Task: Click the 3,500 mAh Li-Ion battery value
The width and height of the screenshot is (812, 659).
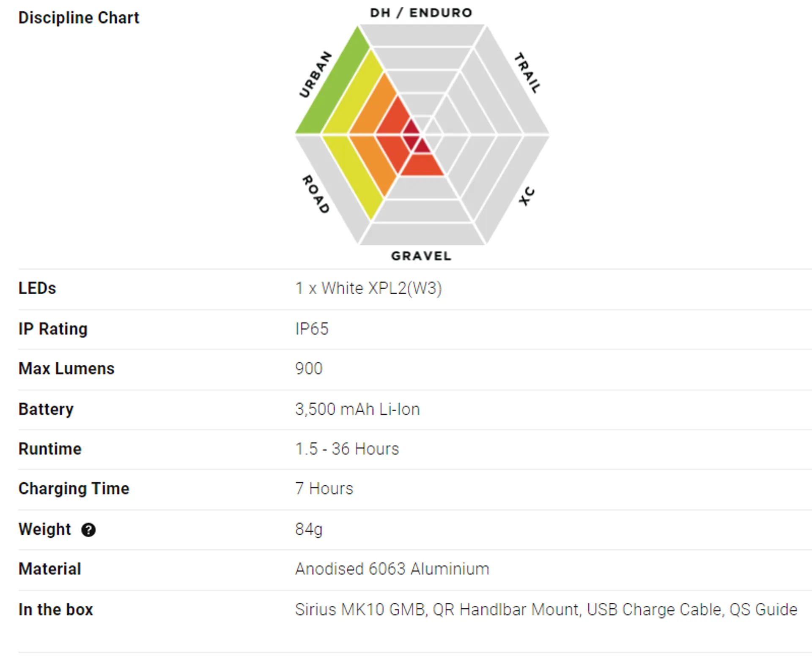Action: [x=357, y=409]
